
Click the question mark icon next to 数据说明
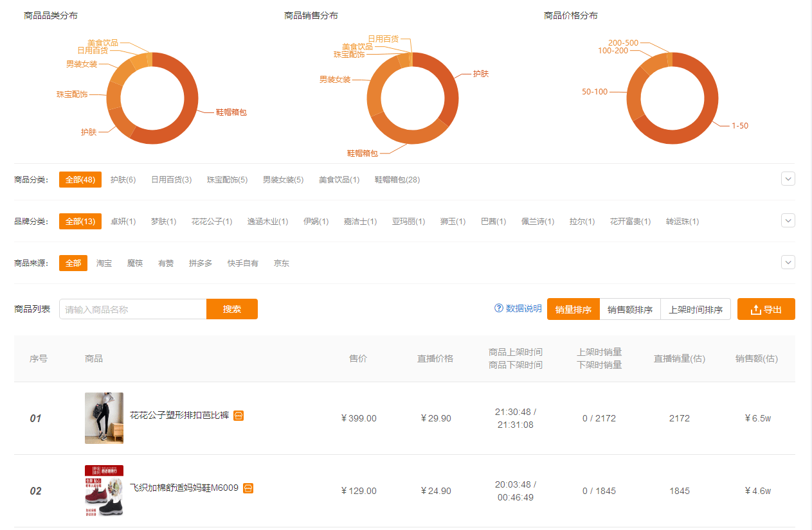[x=498, y=308]
